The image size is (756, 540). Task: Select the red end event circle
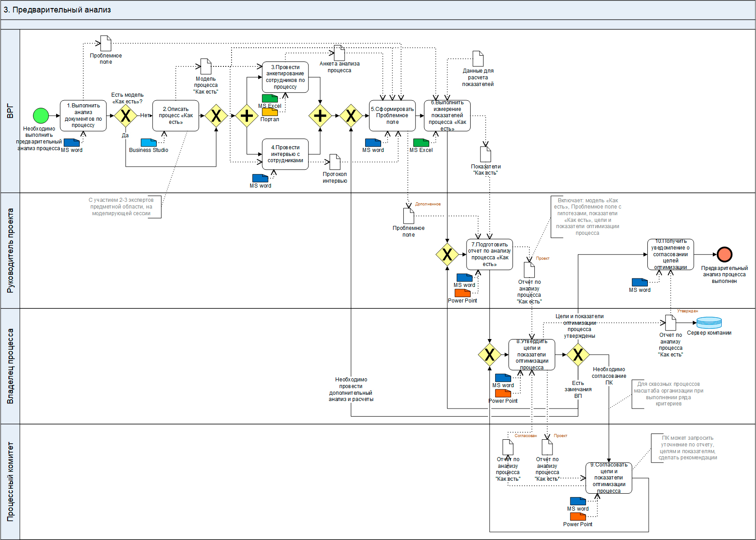point(724,254)
